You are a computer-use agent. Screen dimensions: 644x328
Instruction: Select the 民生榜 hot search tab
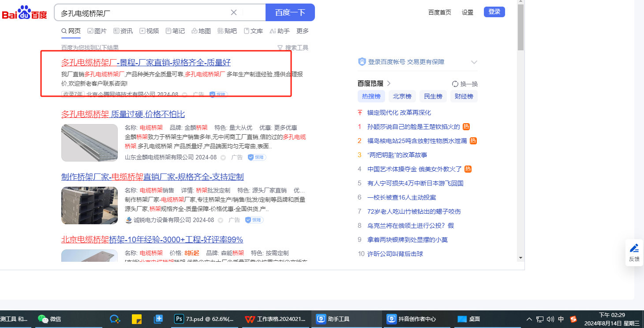tap(433, 96)
